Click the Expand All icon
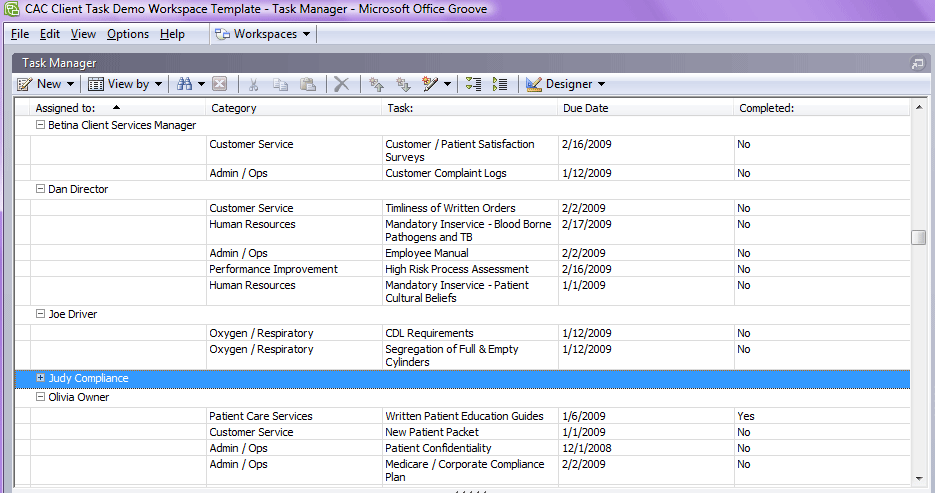Image resolution: width=935 pixels, height=493 pixels. 500,84
